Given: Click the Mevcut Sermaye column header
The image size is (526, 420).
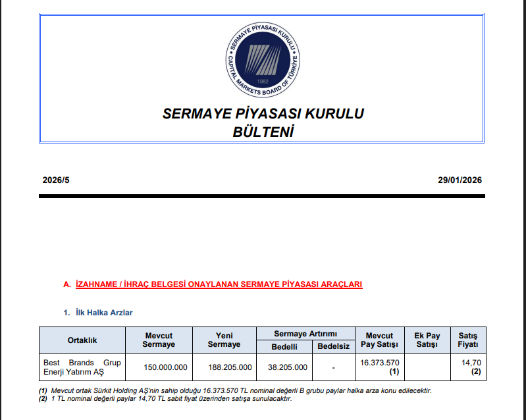Looking at the screenshot, I should [x=159, y=340].
